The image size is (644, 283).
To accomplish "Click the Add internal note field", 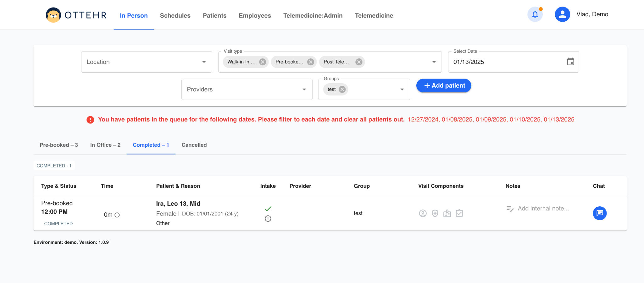I will pos(543,209).
